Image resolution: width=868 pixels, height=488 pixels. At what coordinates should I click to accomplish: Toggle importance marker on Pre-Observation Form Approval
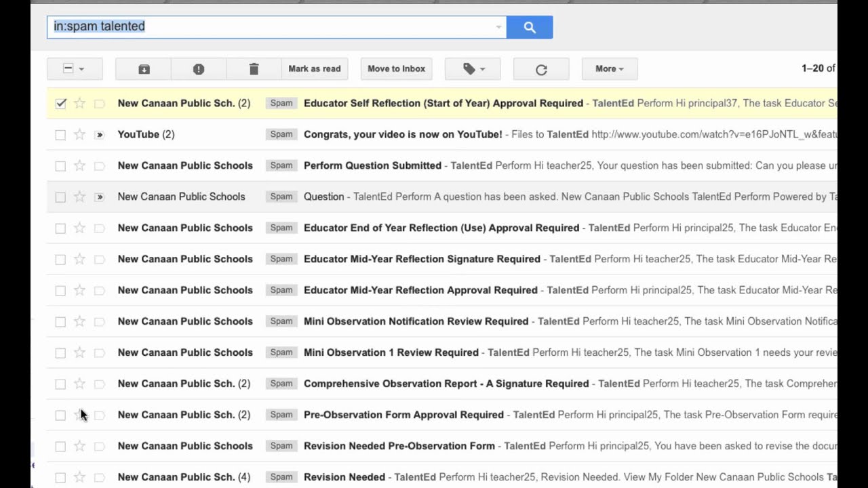tap(100, 415)
